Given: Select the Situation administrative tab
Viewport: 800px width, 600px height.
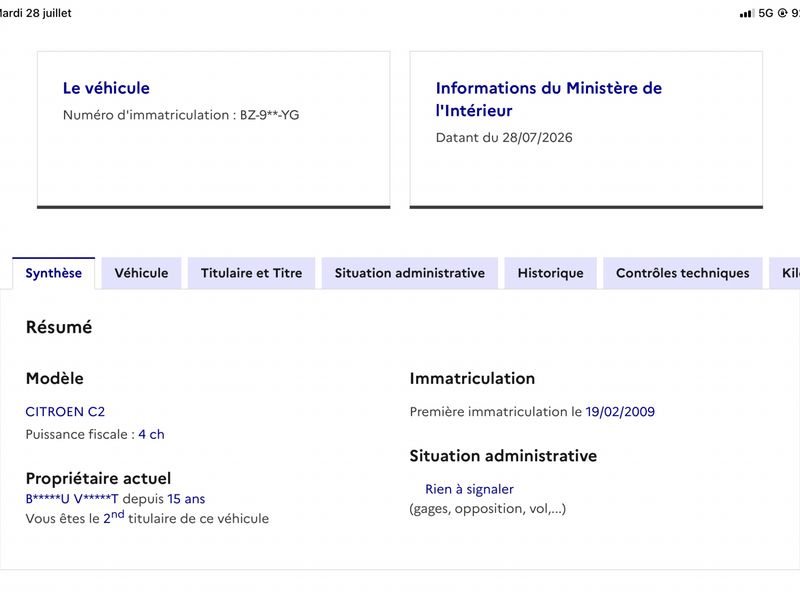Looking at the screenshot, I should 410,273.
